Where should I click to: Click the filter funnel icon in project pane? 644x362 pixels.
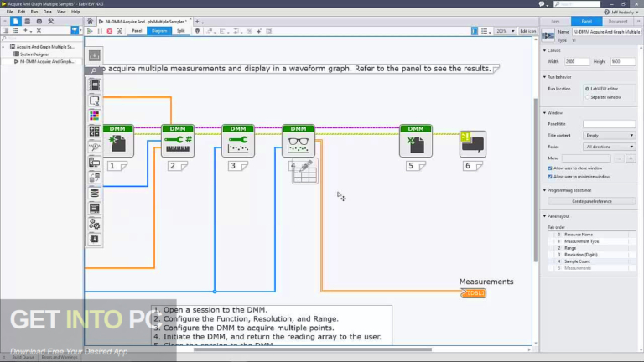(75, 30)
